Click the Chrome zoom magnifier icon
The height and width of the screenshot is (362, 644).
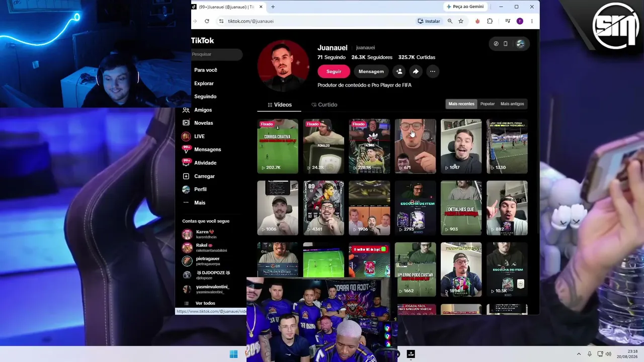coord(450,21)
